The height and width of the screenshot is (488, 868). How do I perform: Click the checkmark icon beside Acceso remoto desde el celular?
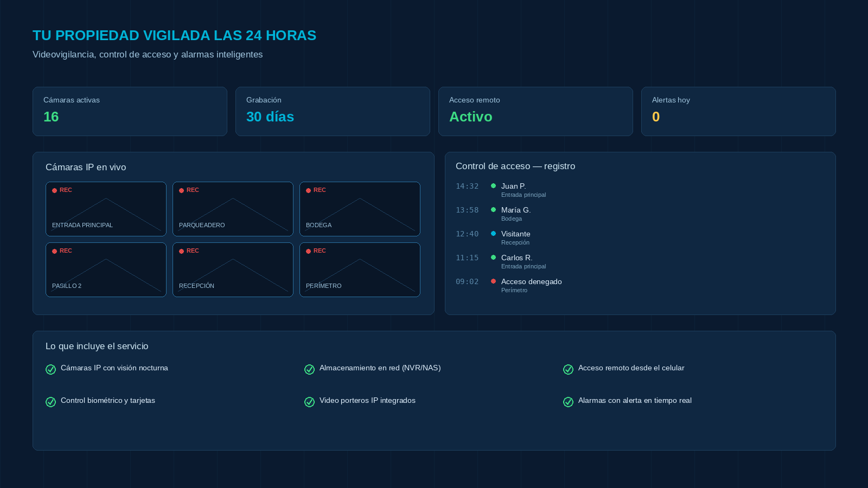click(568, 370)
